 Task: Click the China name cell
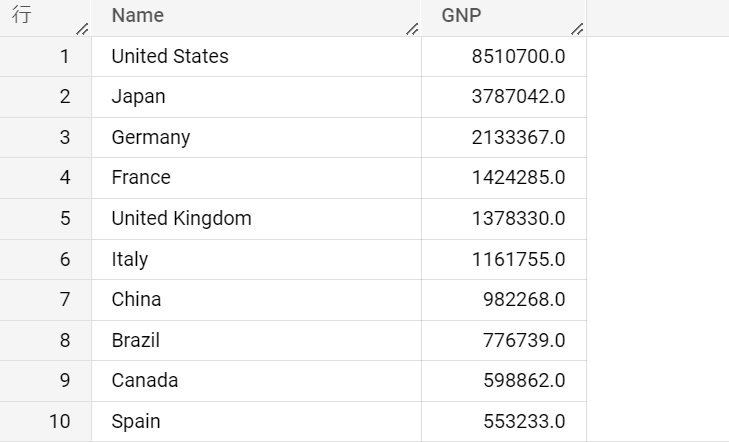[x=256, y=300]
